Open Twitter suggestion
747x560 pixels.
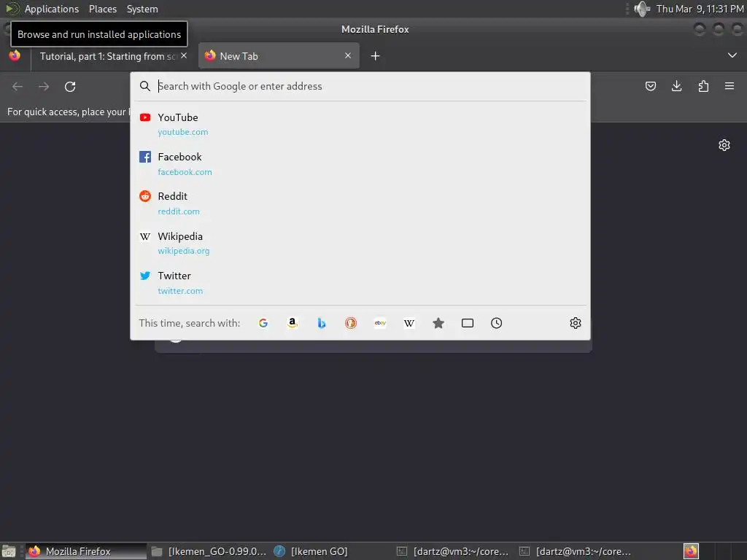[x=360, y=283]
